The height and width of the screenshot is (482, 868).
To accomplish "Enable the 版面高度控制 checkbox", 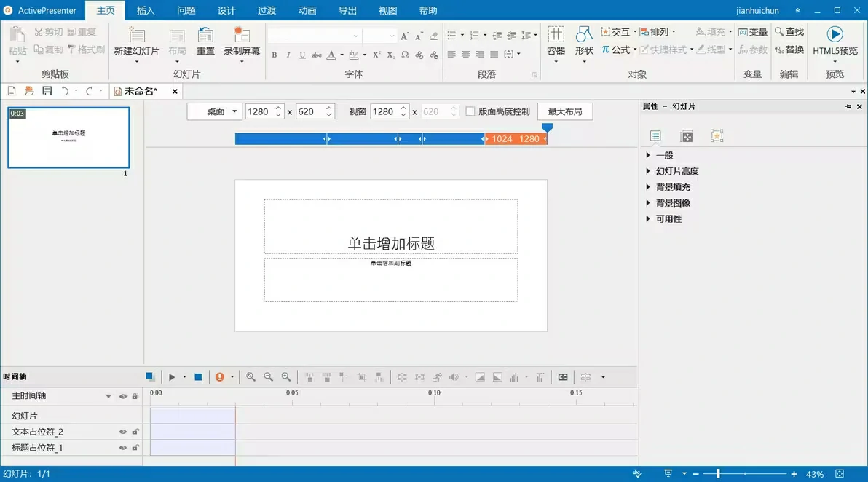I will coord(470,111).
